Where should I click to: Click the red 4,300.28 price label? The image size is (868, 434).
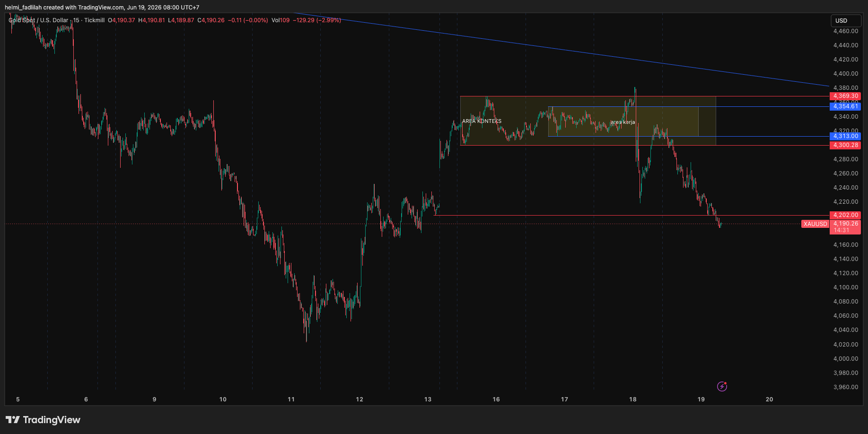tap(845, 145)
